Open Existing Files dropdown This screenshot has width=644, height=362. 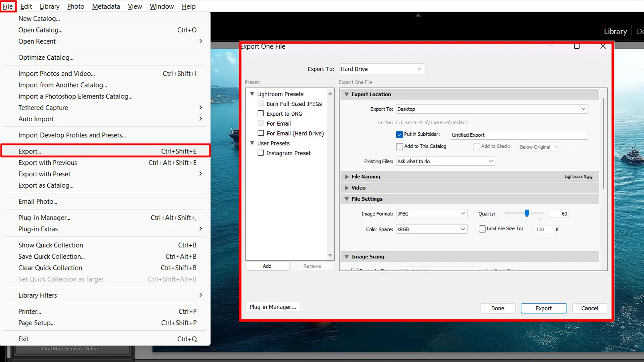pyautogui.click(x=445, y=161)
